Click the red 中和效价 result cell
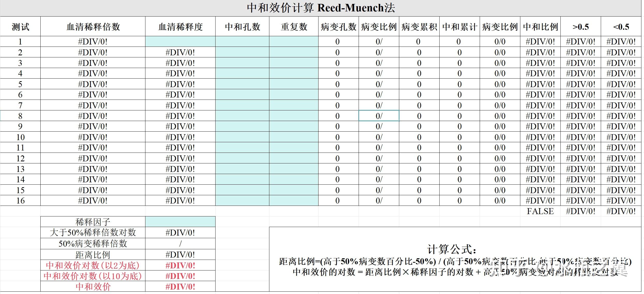644x294 pixels. [180, 287]
